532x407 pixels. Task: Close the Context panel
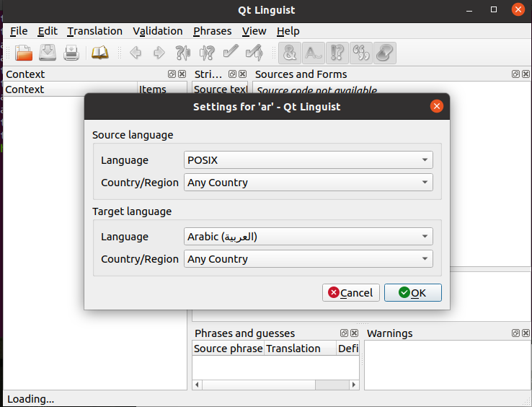(182, 74)
